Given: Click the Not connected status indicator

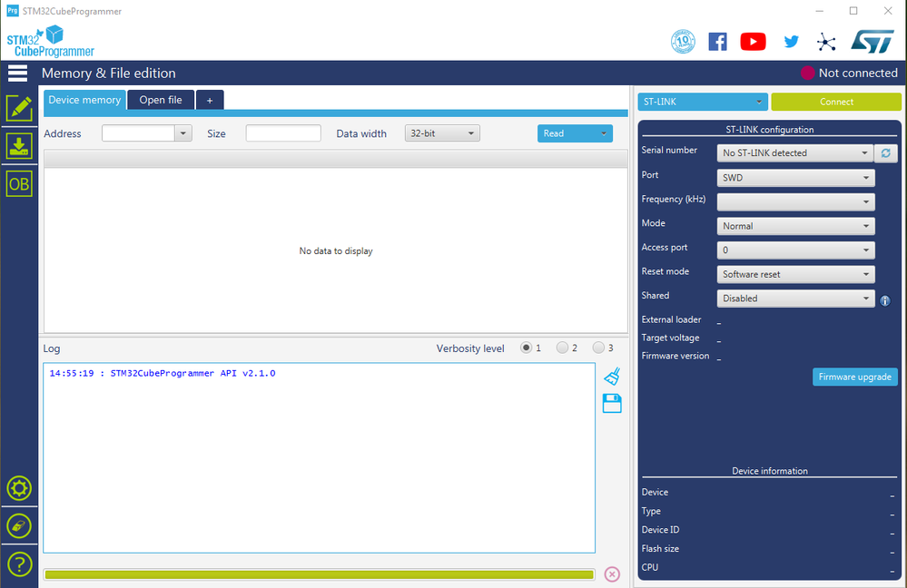Looking at the screenshot, I should tap(849, 73).
